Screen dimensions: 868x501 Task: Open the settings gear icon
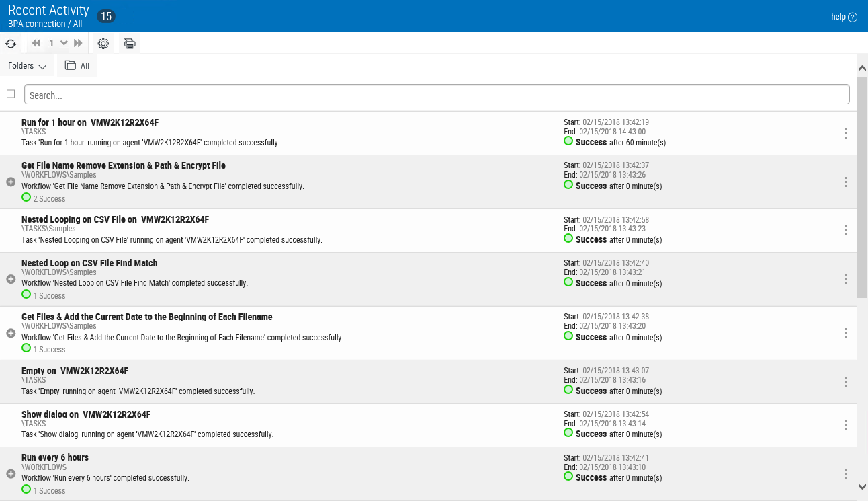point(103,44)
